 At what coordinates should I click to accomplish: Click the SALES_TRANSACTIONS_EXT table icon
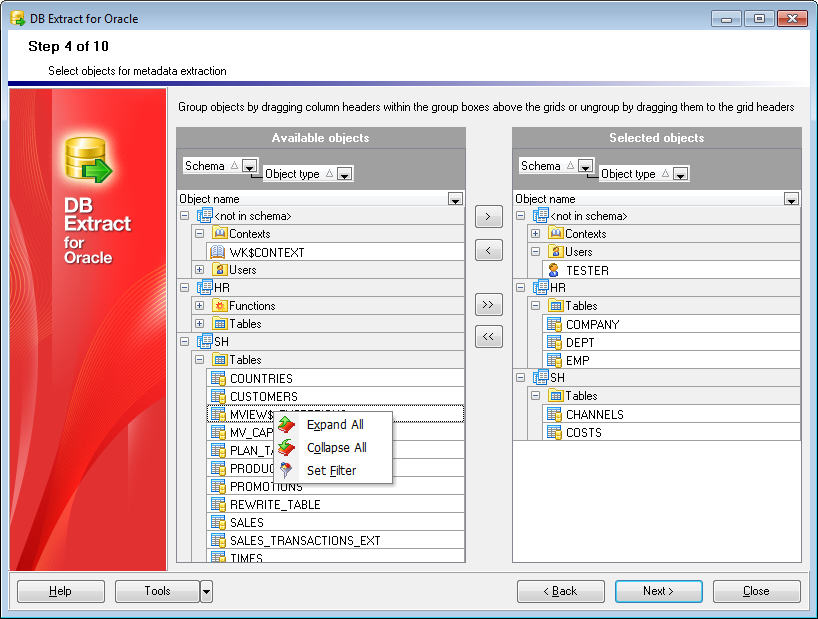(218, 540)
